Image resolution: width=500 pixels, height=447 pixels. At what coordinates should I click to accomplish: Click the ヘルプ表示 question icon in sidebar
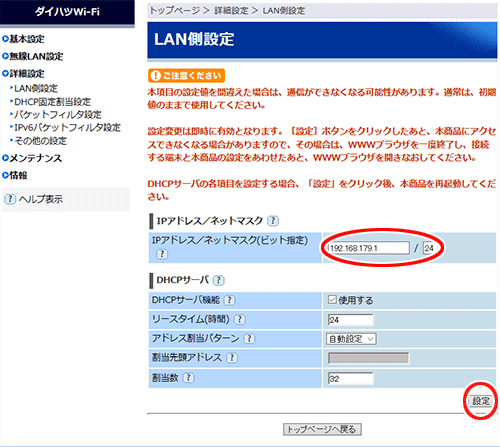tap(10, 199)
